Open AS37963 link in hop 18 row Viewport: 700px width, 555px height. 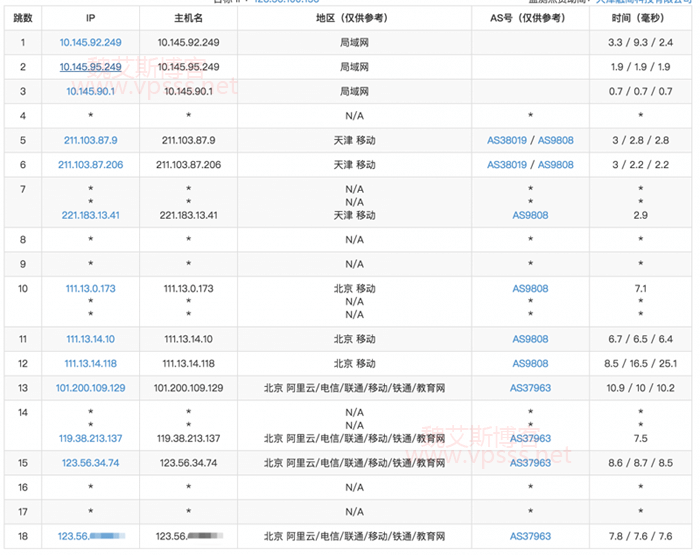[x=530, y=537]
